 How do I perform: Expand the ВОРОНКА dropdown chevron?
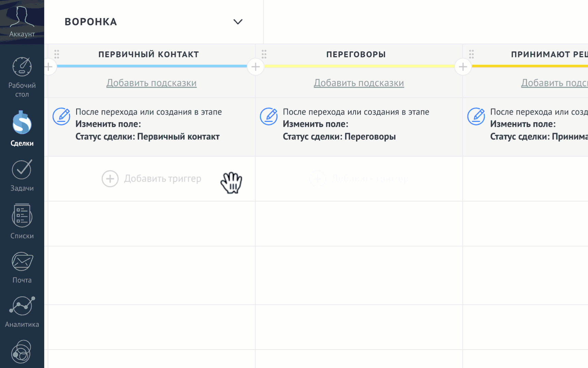238,22
